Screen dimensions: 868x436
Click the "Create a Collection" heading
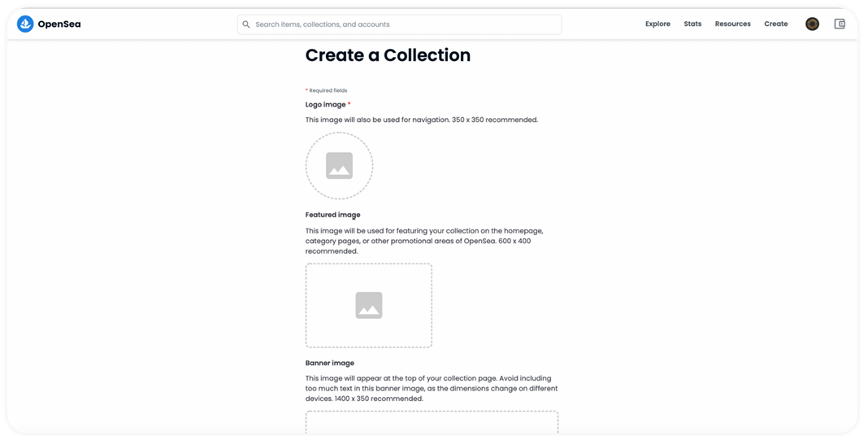(388, 55)
